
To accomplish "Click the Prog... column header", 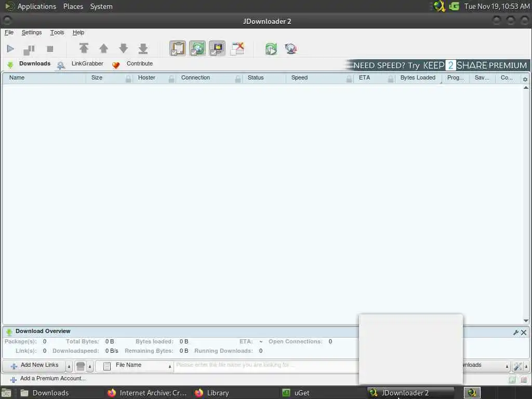I will [455, 78].
